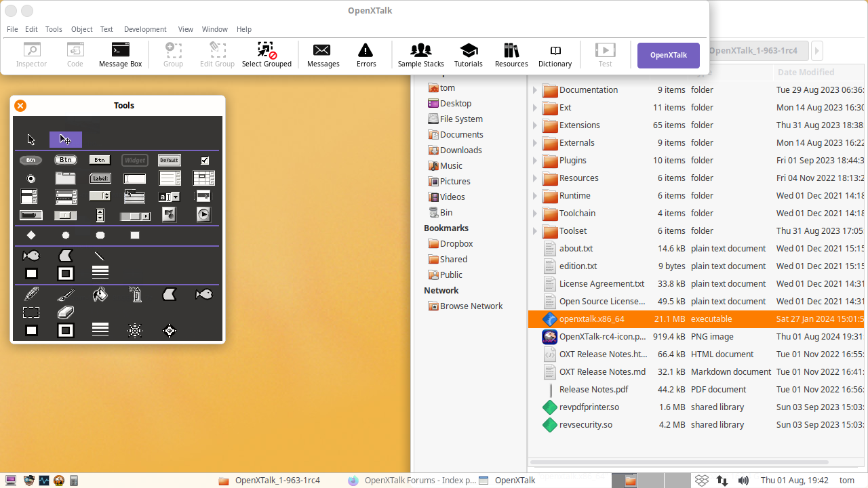Expand the Plugins folder row
Image resolution: width=868 pixels, height=488 pixels.
tap(534, 161)
